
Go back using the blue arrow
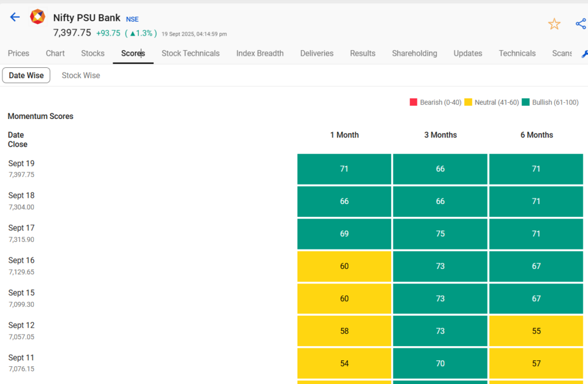click(x=14, y=17)
